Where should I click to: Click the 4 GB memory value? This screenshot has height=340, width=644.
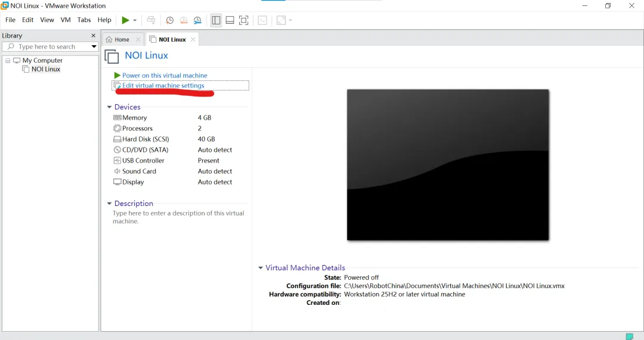point(205,118)
